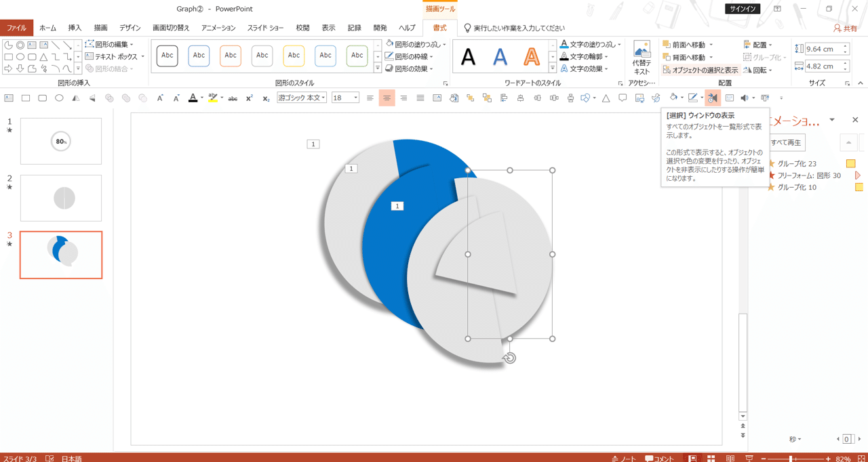Toggle strikethrough formatting
Image resolution: width=868 pixels, height=462 pixels.
click(x=233, y=98)
